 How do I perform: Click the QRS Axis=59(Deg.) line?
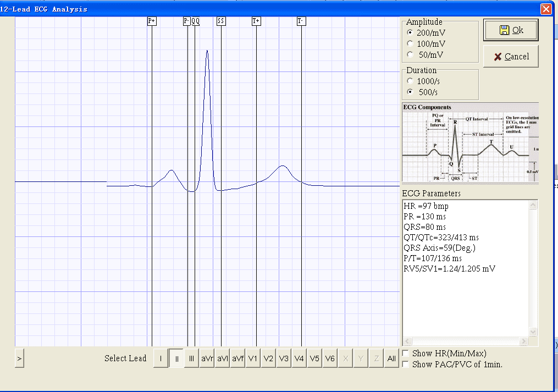coord(439,248)
